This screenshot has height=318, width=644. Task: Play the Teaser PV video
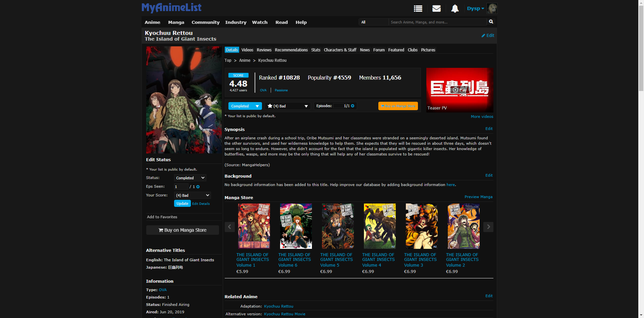pos(459,90)
